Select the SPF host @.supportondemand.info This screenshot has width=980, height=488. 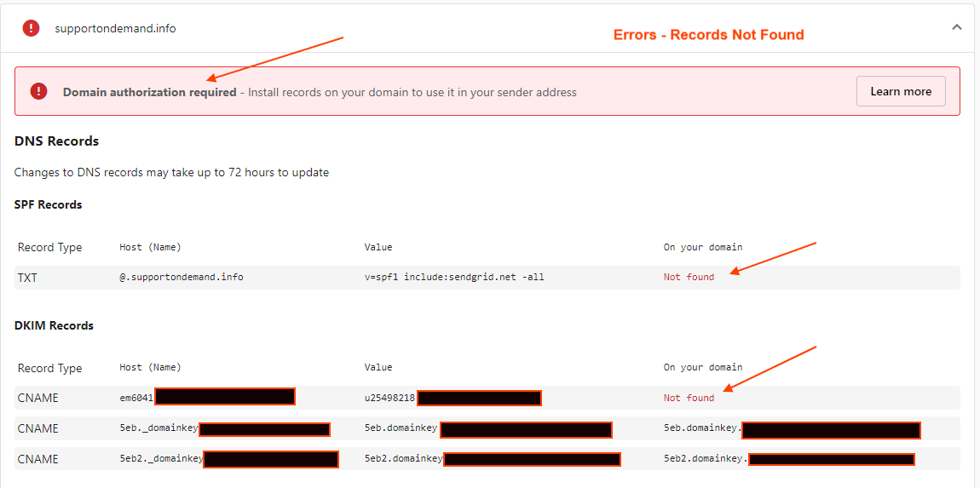point(182,277)
